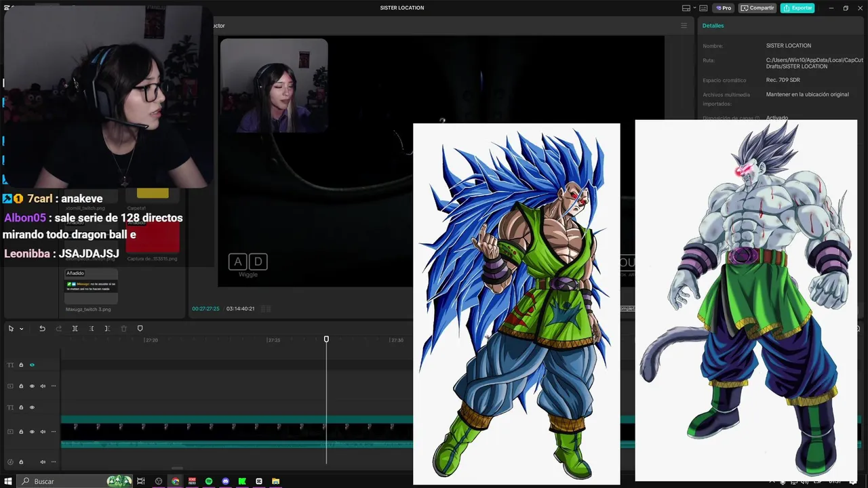Viewport: 868px width, 488px height.
Task: Mute the main video track audio
Action: 43,432
